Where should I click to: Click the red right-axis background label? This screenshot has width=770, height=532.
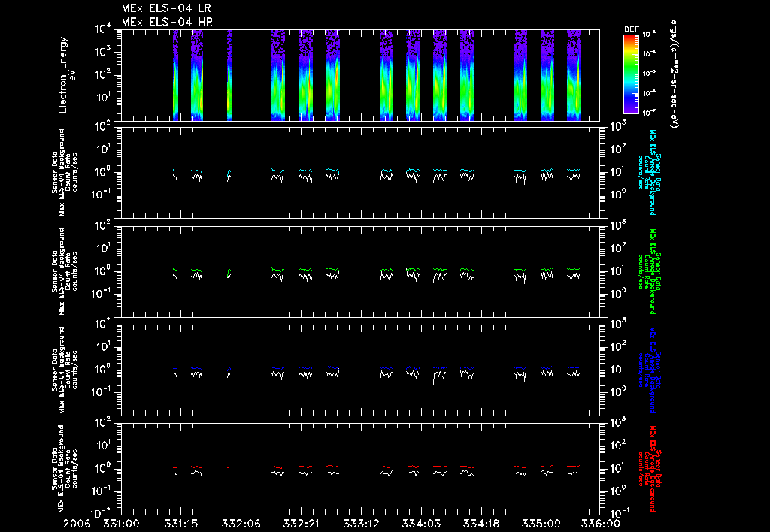tap(648, 469)
